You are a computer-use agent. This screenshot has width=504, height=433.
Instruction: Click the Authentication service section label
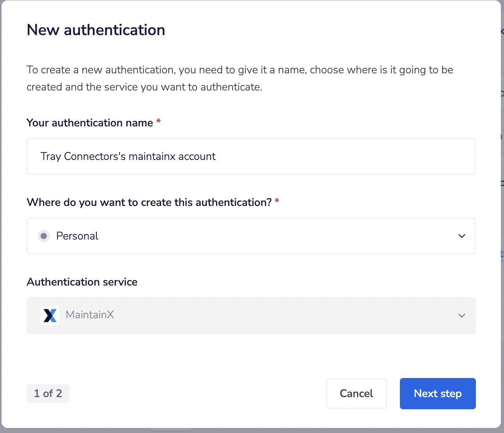[x=82, y=282]
